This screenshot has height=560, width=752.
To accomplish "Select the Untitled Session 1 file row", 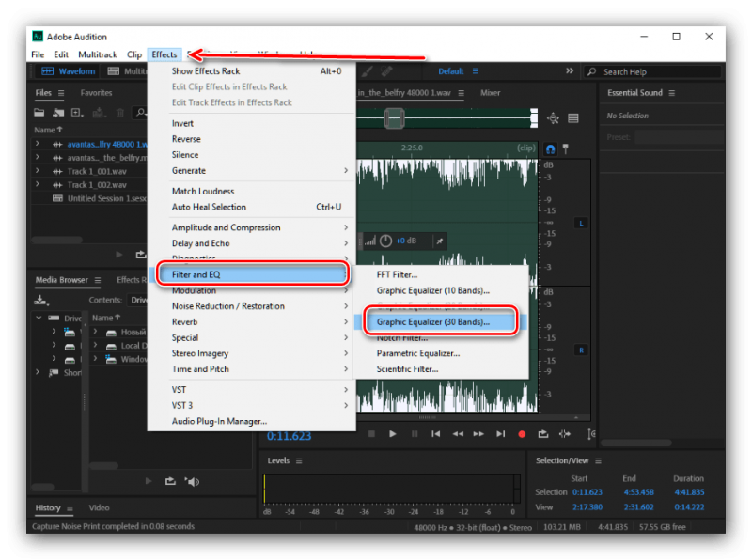I will [89, 198].
